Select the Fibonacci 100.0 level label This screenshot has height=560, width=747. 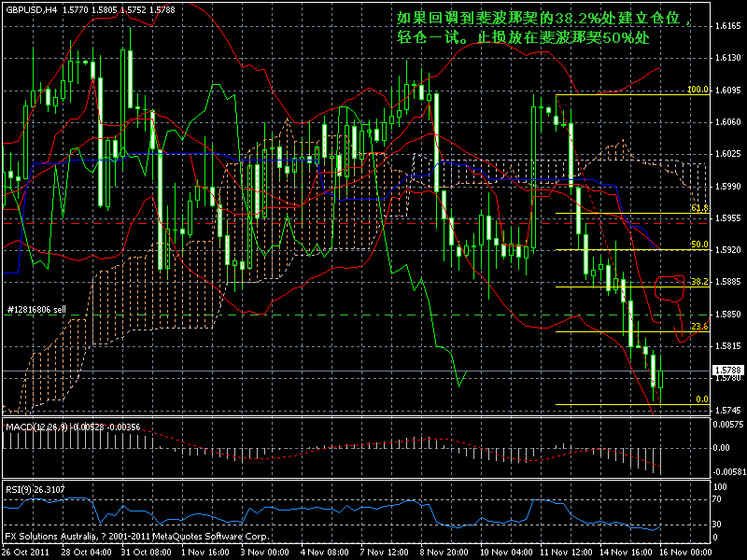coord(698,90)
